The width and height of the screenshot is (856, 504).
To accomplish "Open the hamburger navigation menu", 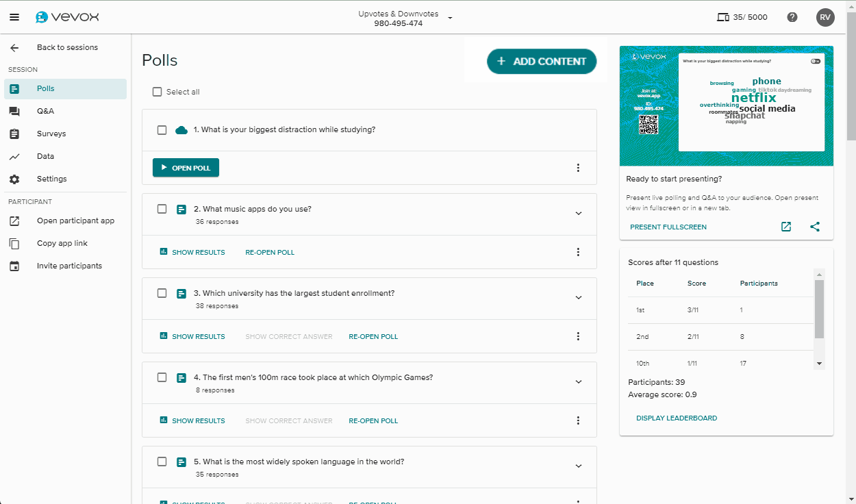I will [14, 17].
